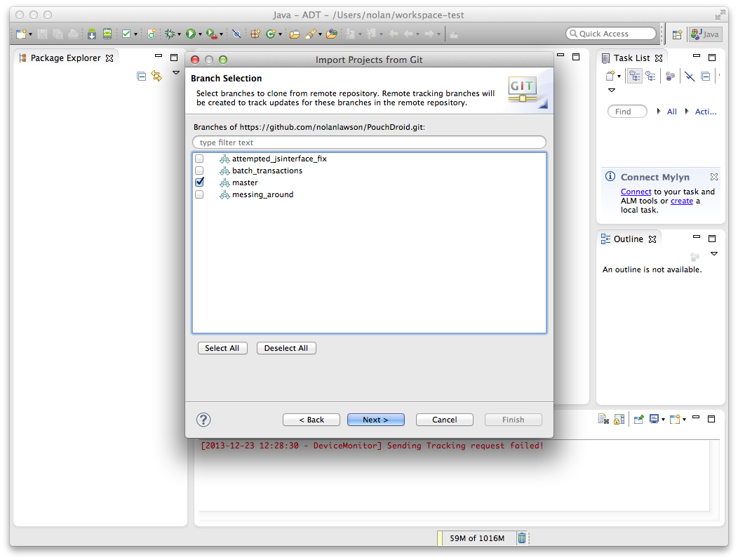Image resolution: width=738 pixels, height=560 pixels.
Task: Open the Android Virtual Device Manager icon
Action: click(107, 34)
